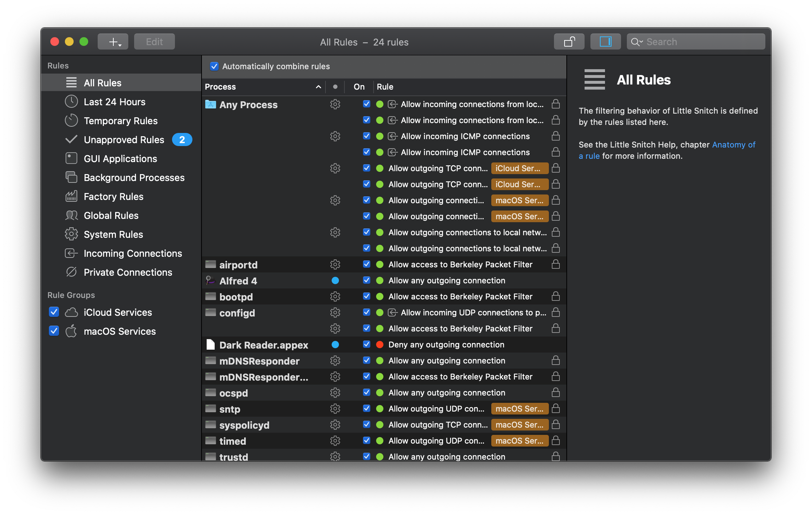Click the unlock padlock toolbar icon
This screenshot has width=812, height=515.
(569, 42)
